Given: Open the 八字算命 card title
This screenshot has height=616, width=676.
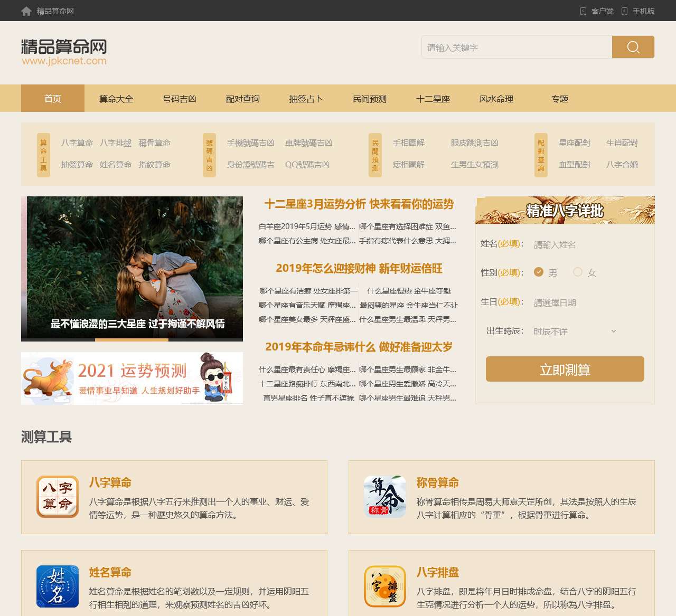Looking at the screenshot, I should point(110,482).
